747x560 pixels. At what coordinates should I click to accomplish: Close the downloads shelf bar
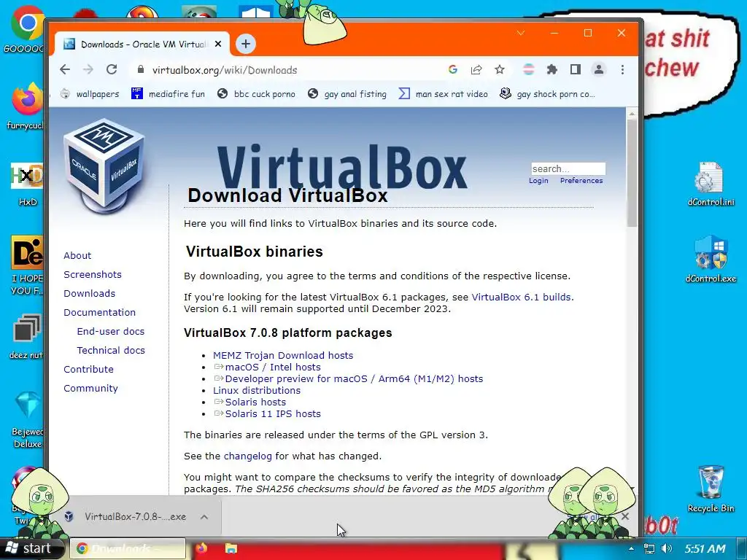coord(625,516)
